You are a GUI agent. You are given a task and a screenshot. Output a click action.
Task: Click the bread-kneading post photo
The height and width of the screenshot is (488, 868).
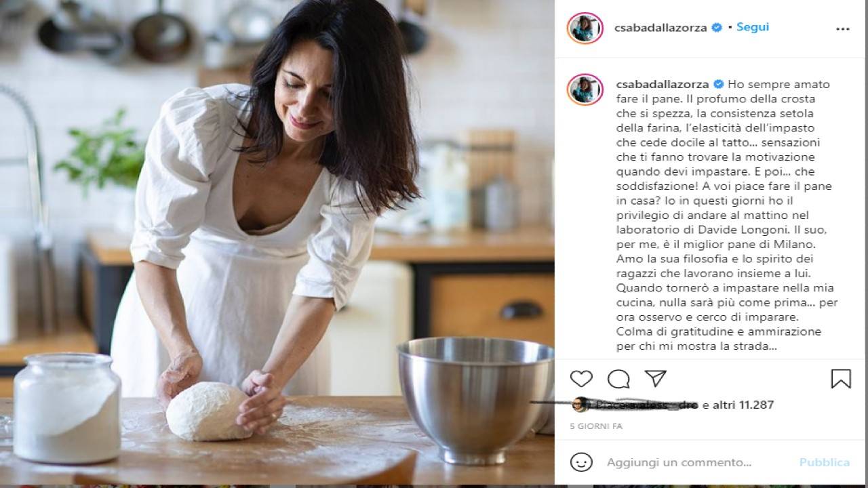click(x=277, y=244)
